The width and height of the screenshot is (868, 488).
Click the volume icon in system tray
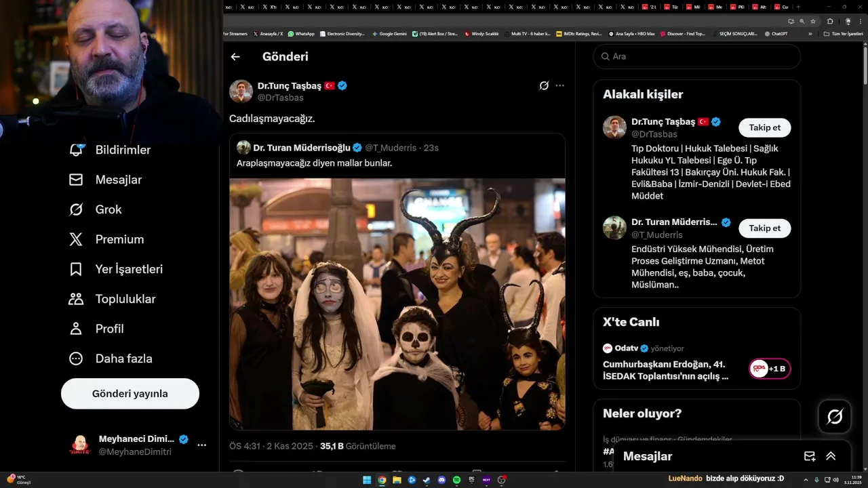835,480
